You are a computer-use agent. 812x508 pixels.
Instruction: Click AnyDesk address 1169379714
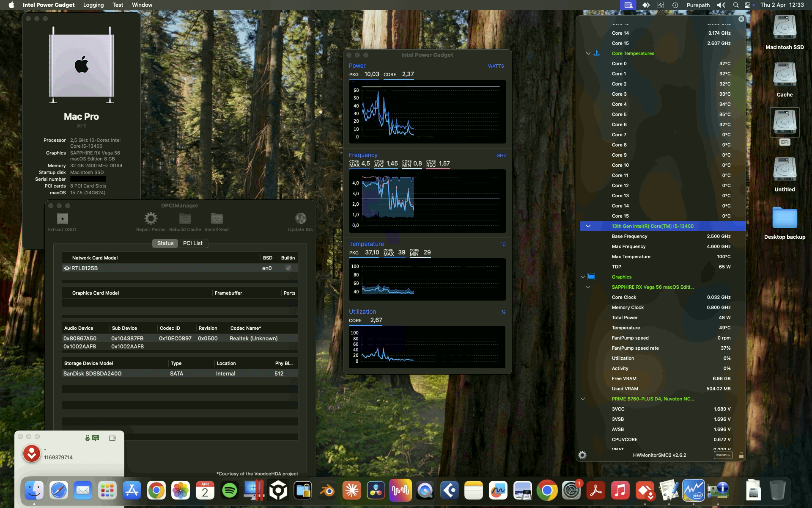tap(58, 458)
